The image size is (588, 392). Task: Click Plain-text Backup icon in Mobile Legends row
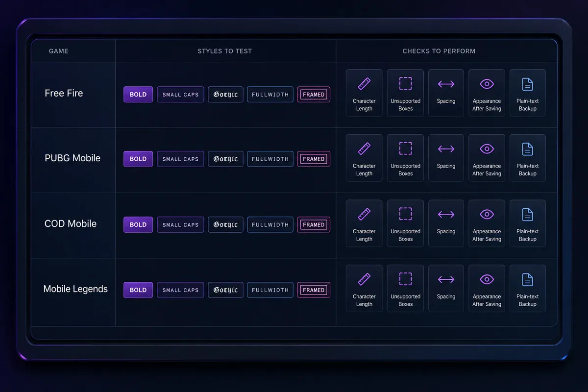pos(527,279)
